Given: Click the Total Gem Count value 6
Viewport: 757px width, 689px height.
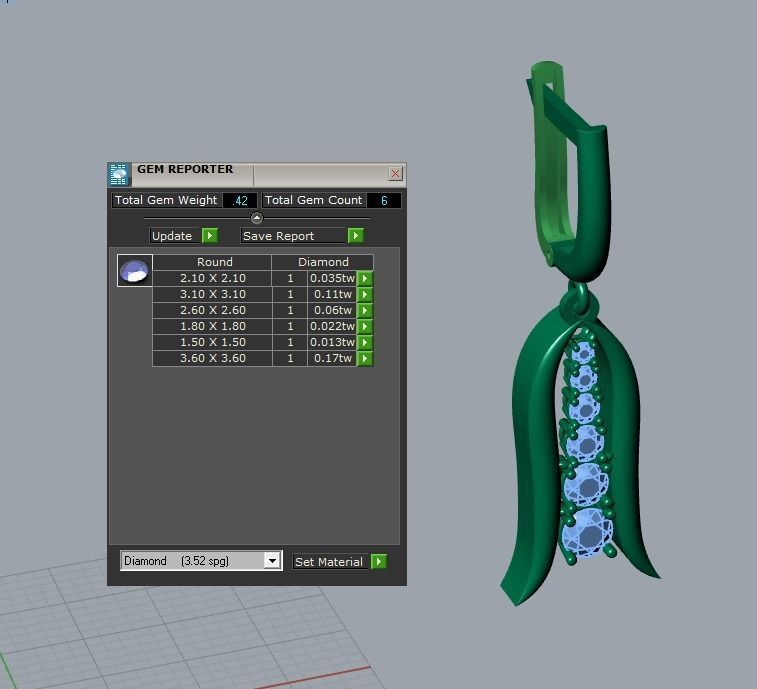Looking at the screenshot, I should 384,200.
